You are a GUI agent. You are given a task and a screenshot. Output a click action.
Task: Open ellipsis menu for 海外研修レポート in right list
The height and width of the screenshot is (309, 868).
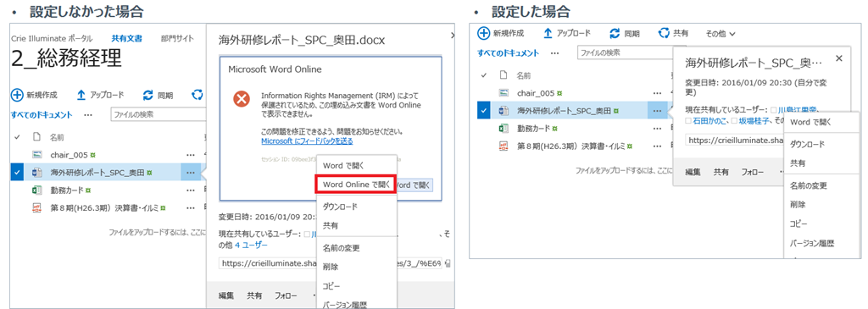click(657, 111)
